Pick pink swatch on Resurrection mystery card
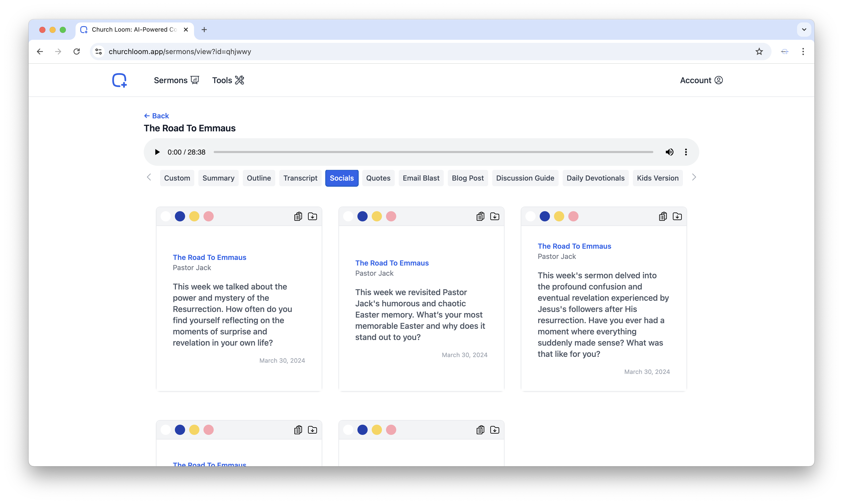This screenshot has height=504, width=843. [x=208, y=216]
